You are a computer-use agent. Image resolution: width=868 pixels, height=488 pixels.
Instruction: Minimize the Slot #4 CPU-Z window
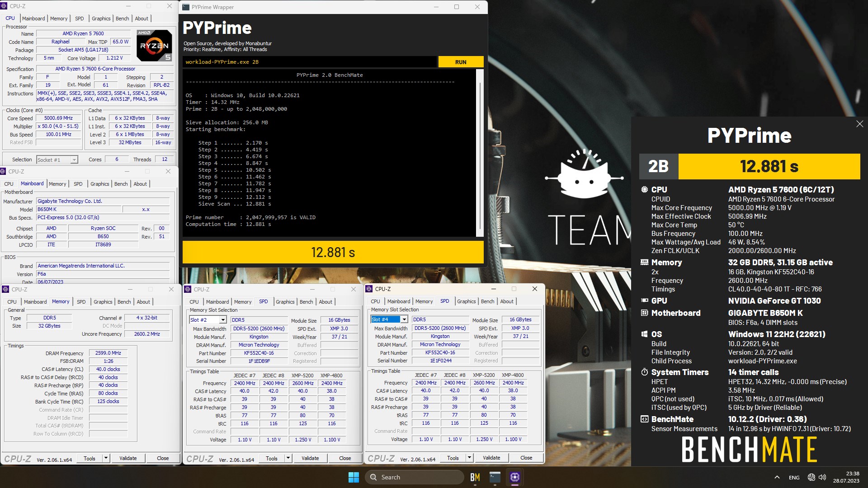[494, 289]
